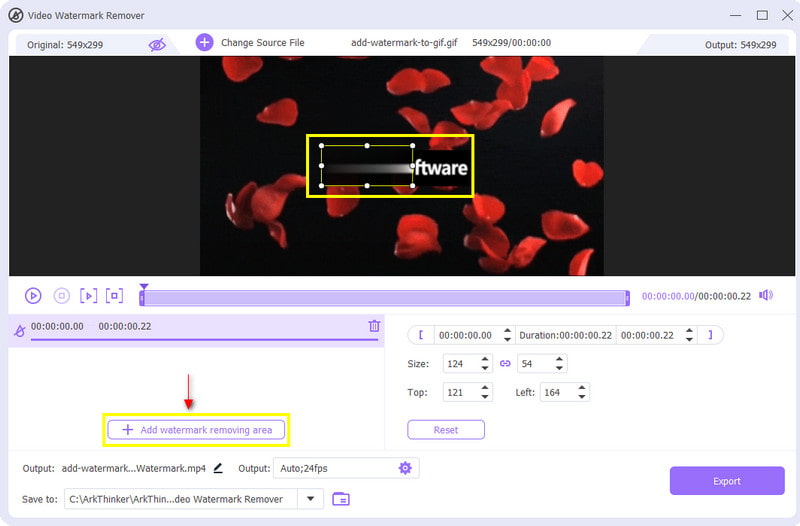Click the Left position field 164
Screen dimensions: 800x526
(x=558, y=392)
